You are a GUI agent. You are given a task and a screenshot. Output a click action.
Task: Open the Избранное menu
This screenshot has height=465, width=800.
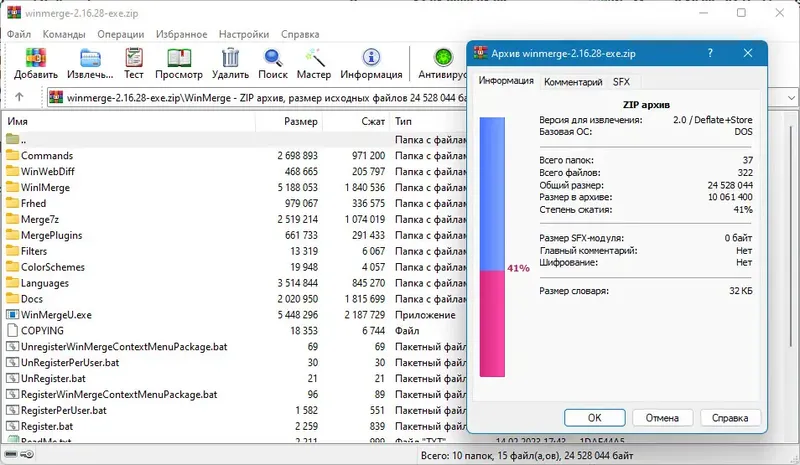(181, 34)
